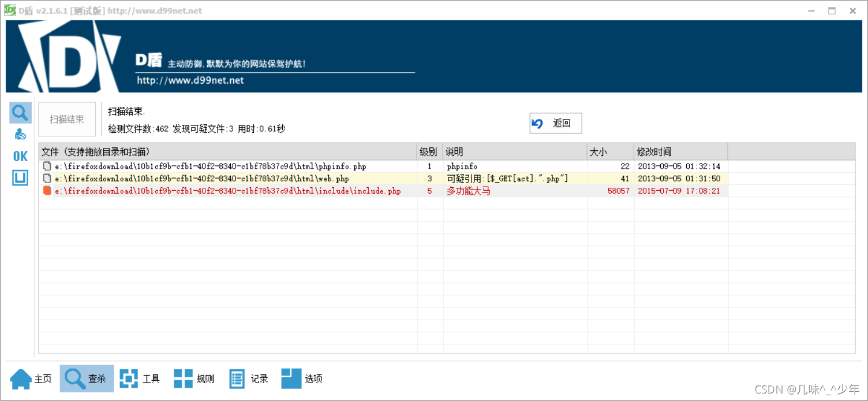Screen dimensions: 868x401
Task: Click the file icon of phpinfo.php row
Action: click(x=47, y=166)
